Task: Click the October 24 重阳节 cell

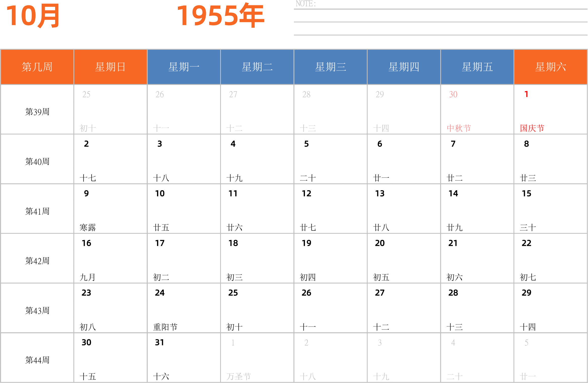Action: [x=184, y=308]
